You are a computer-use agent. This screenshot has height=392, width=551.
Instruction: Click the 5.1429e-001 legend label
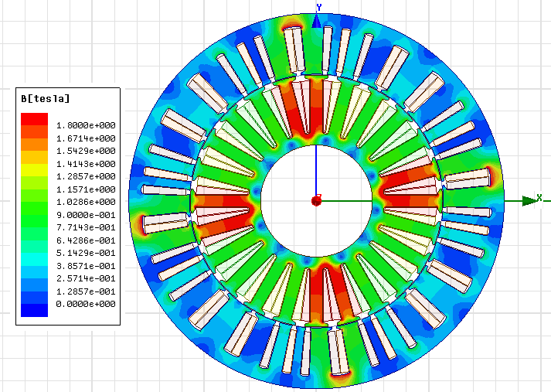click(87, 253)
